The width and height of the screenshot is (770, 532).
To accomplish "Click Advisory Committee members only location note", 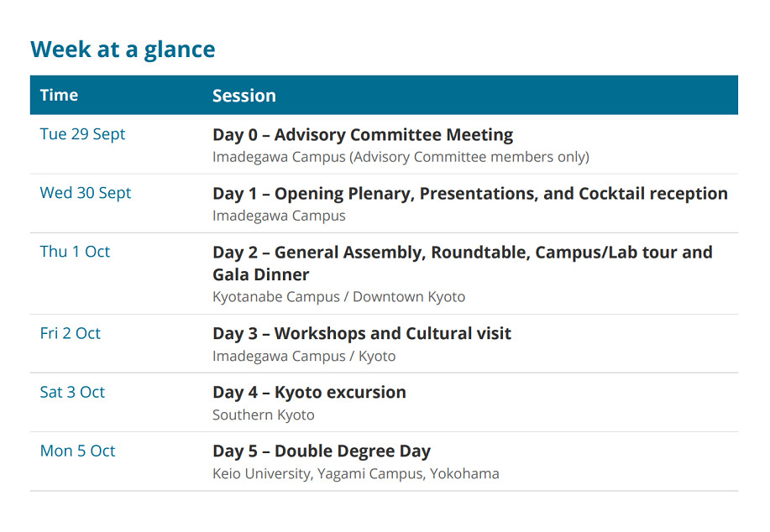I will (469, 157).
